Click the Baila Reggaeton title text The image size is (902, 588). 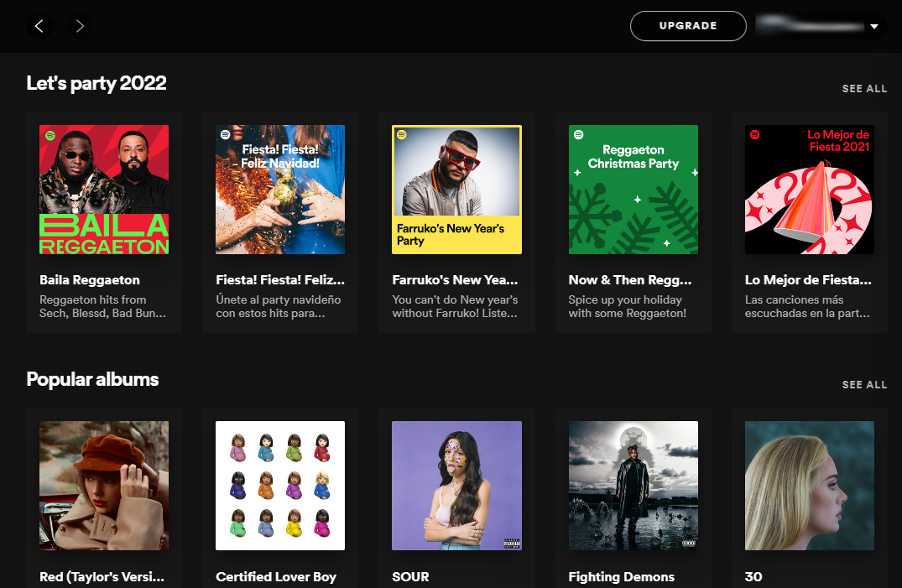tap(90, 280)
